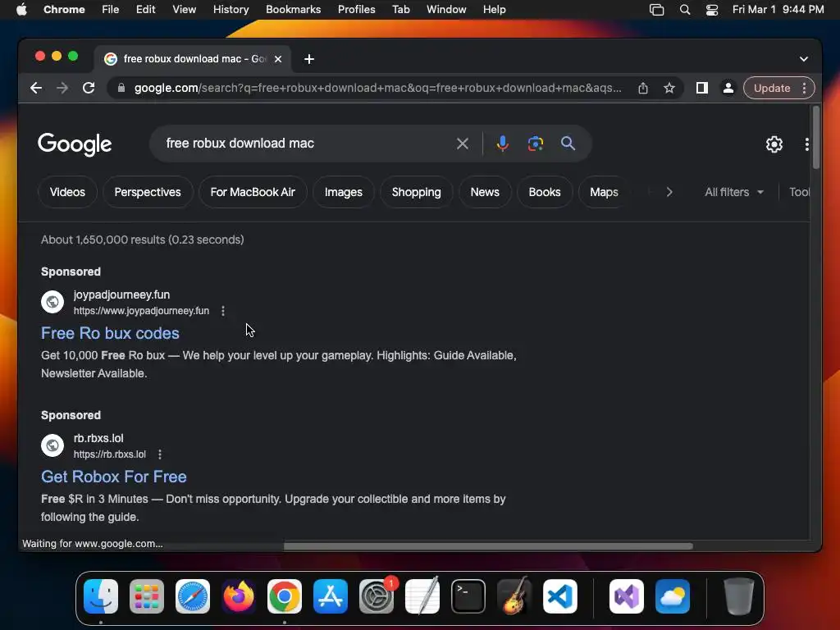Click the Google logo
The width and height of the screenshot is (840, 630).
click(x=75, y=144)
